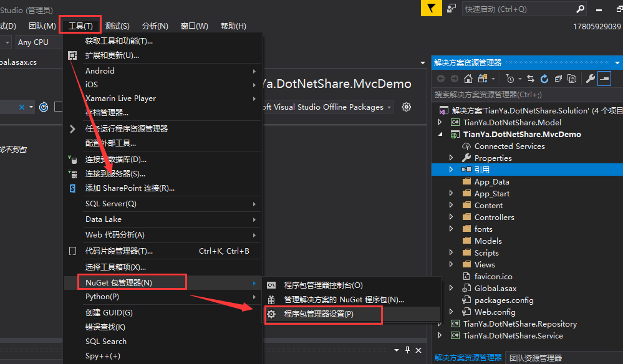Click the connect to database icon

(x=72, y=160)
